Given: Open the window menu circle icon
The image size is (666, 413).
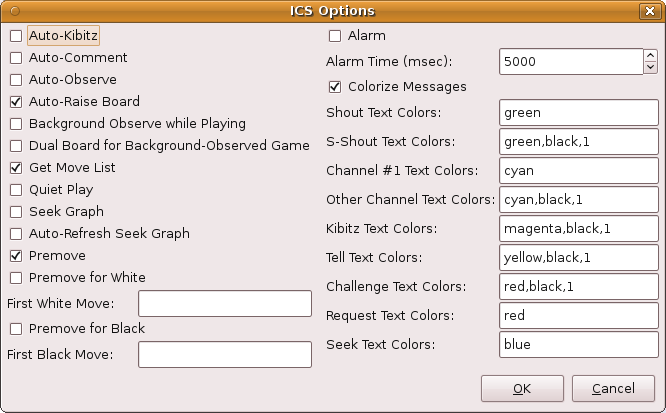Looking at the screenshot, I should (x=15, y=11).
